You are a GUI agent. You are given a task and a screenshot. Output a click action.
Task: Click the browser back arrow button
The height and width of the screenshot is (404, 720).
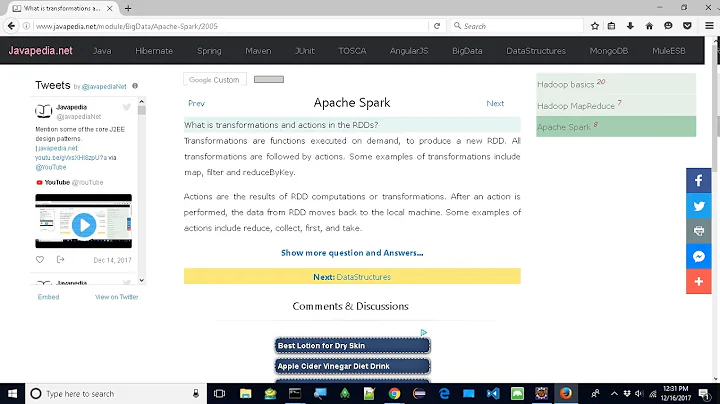(11, 26)
